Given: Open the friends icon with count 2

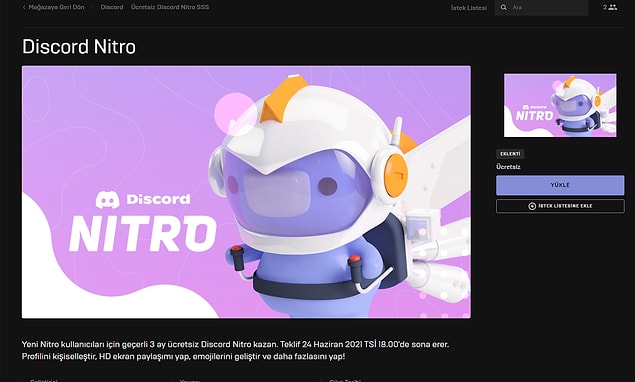Looking at the screenshot, I should 610,7.
